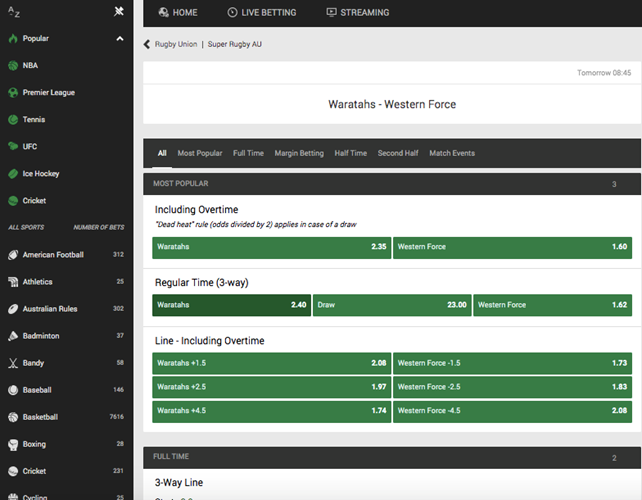Open Basketball with 7616 bets
The image size is (642, 500).
(66, 417)
